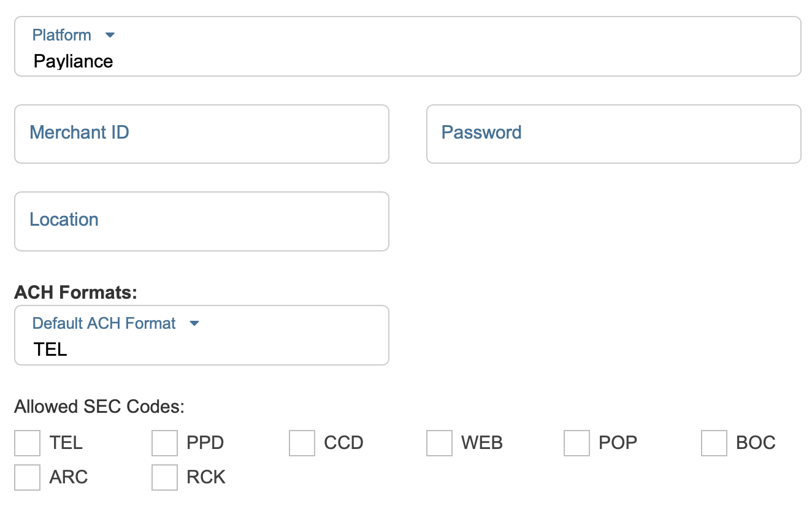Click the WEB checkbox label
812x514 pixels.
[482, 443]
